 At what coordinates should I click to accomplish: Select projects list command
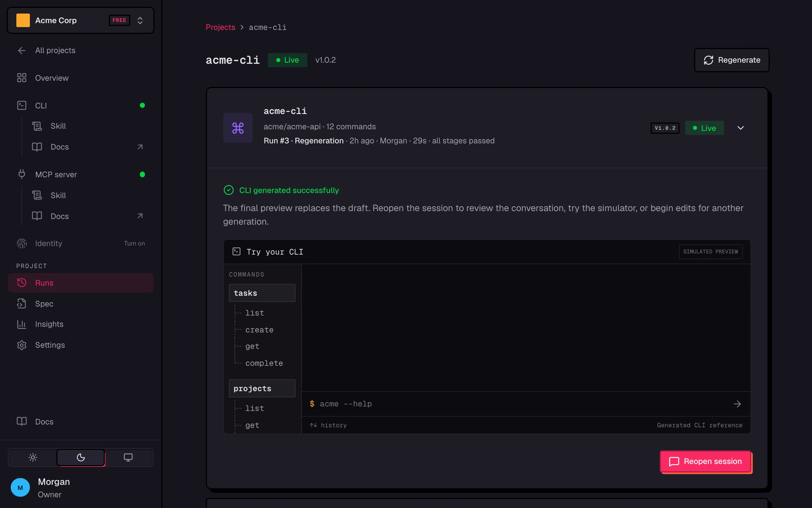(x=255, y=408)
